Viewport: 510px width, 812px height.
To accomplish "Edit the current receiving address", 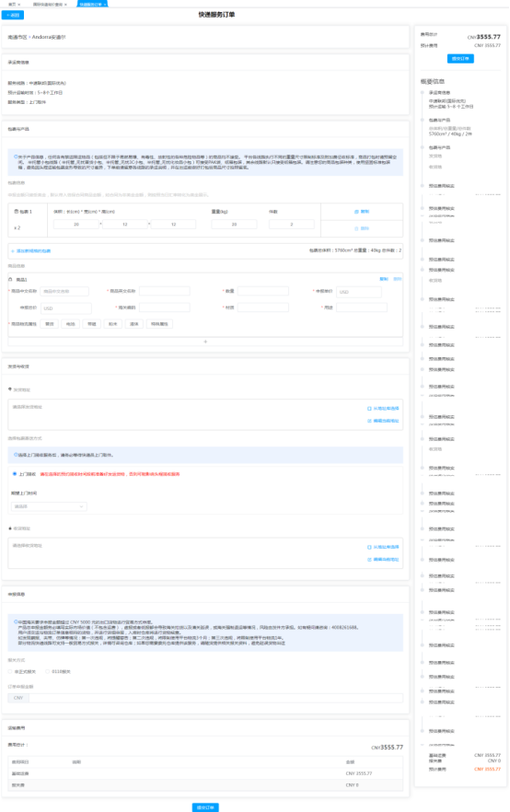I will click(383, 560).
